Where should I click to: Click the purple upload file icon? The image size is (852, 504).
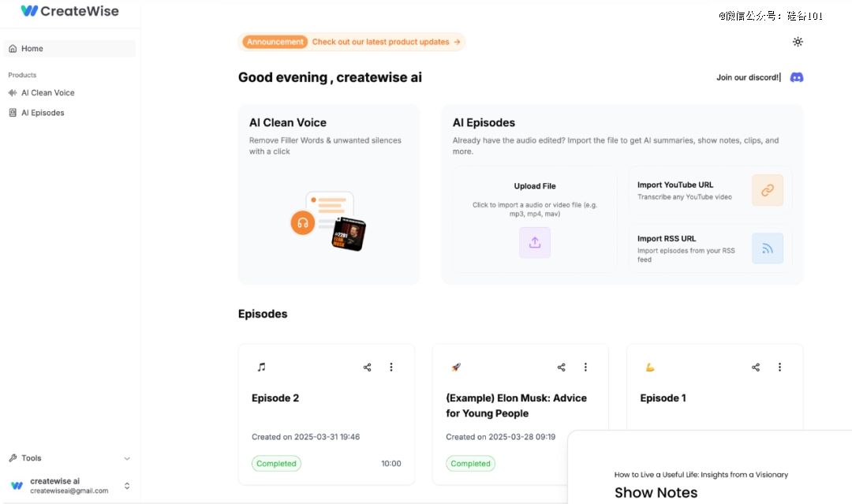(x=535, y=242)
